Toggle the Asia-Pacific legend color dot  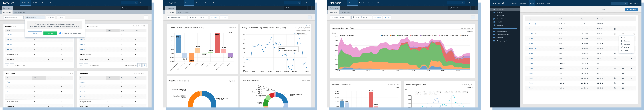point(381,35)
